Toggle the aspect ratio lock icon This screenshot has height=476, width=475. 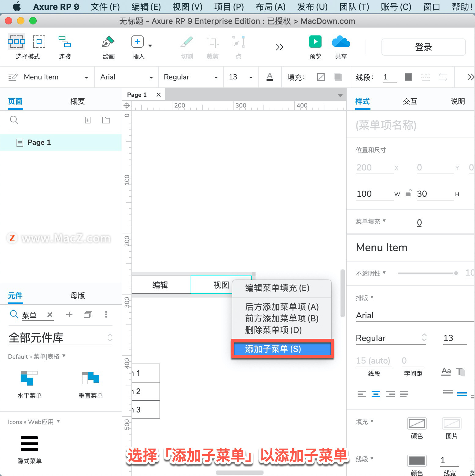408,193
